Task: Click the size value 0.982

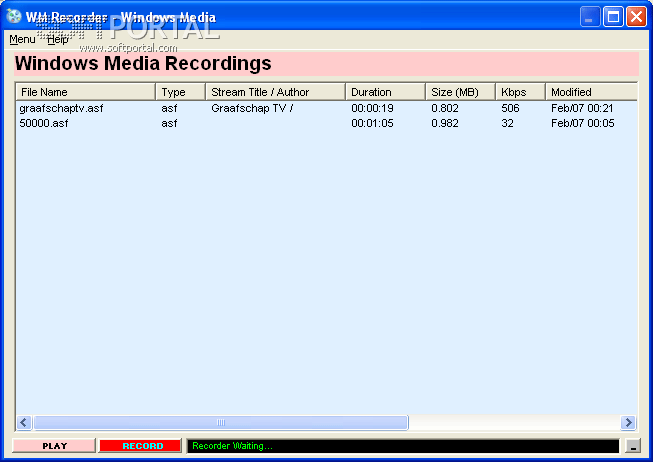Action: (445, 123)
